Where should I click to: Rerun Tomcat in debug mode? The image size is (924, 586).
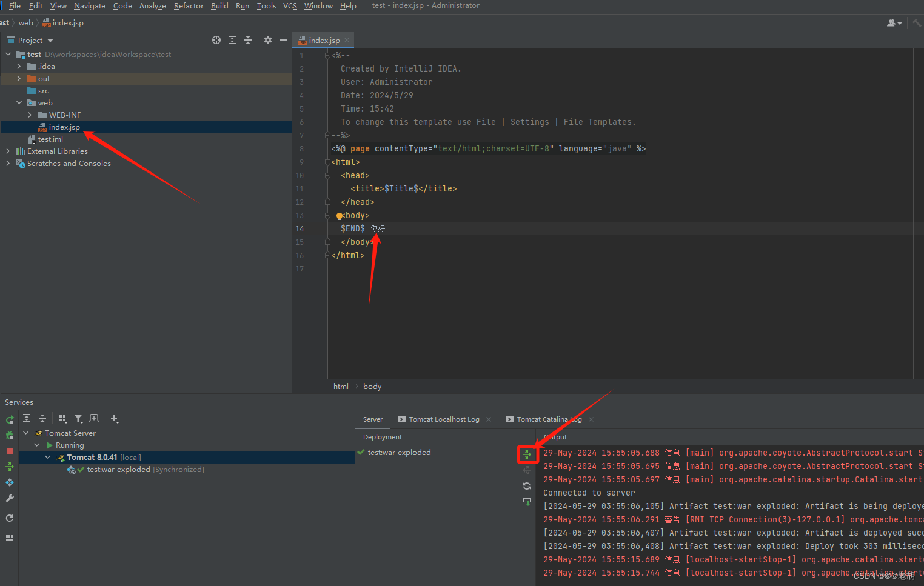click(10, 435)
